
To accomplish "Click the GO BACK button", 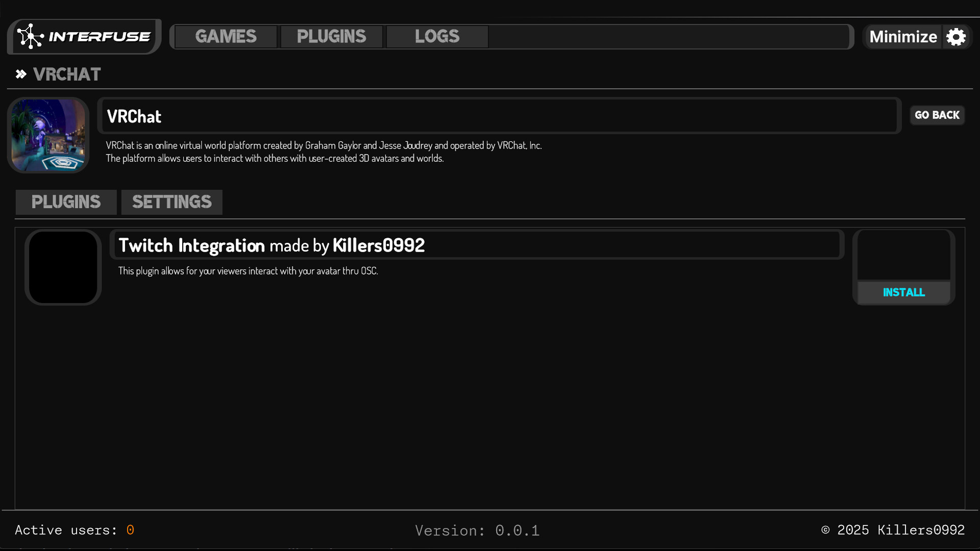I will tap(938, 115).
